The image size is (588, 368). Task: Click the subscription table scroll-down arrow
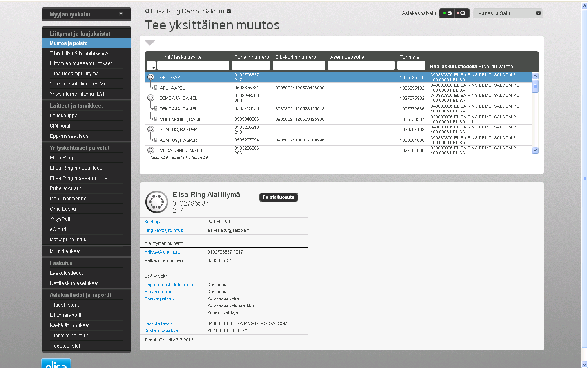pos(535,150)
